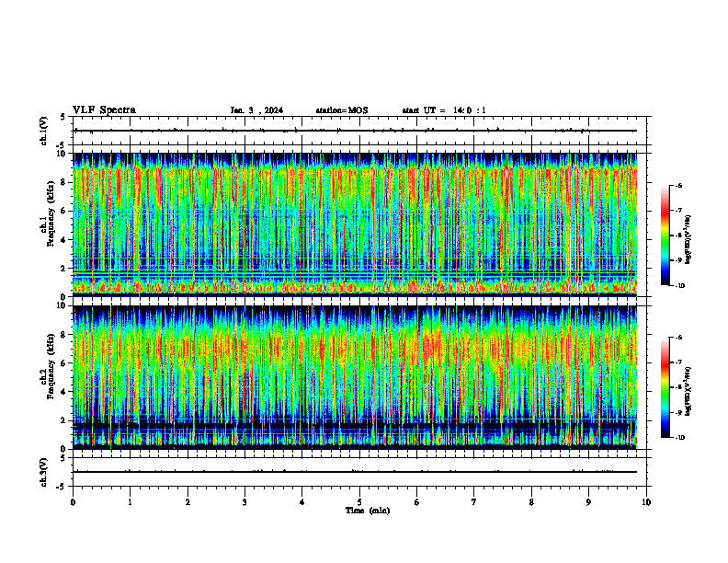This screenshot has width=728, height=563.
Task: Click the "-6" label on ch.2 colorbar
Action: pyautogui.click(x=678, y=338)
